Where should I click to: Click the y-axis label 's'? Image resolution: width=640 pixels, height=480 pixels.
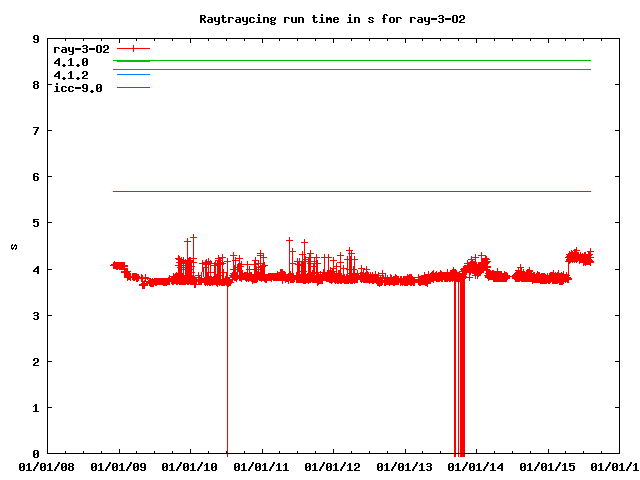(14, 246)
